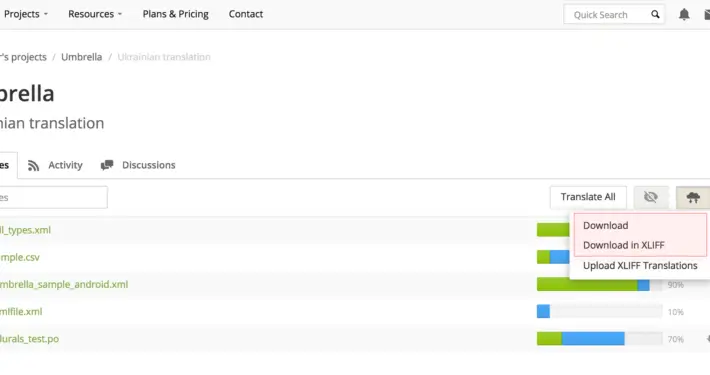Click the Quick Search magnifier icon

655,14
